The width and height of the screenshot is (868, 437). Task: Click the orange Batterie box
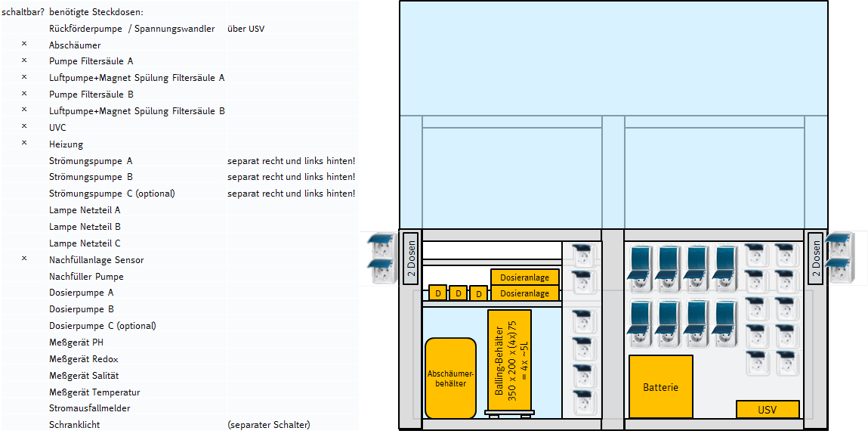[x=660, y=386]
